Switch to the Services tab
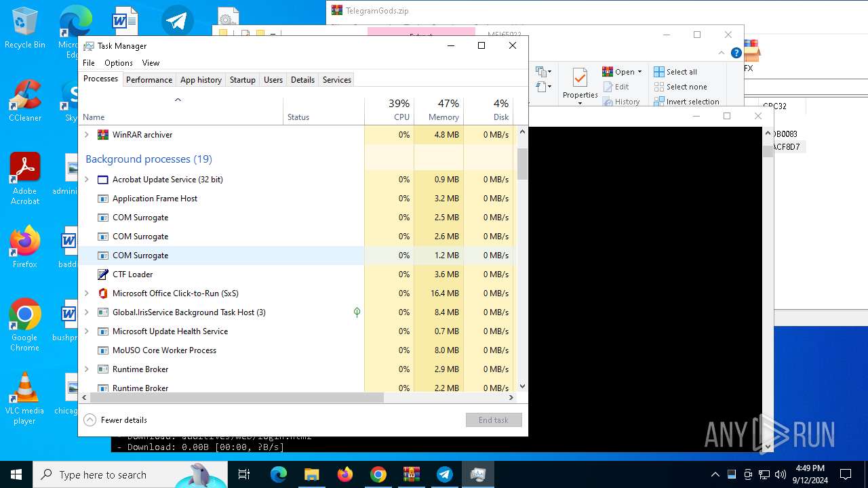Image resolution: width=868 pixels, height=488 pixels. pyautogui.click(x=337, y=80)
